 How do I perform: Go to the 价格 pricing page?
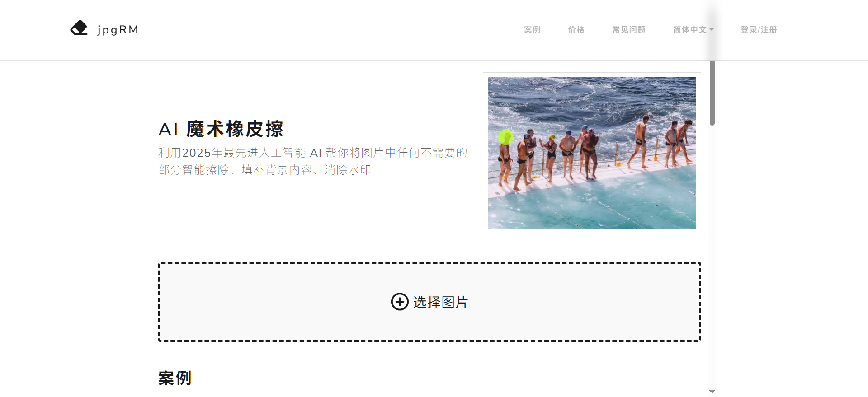576,30
